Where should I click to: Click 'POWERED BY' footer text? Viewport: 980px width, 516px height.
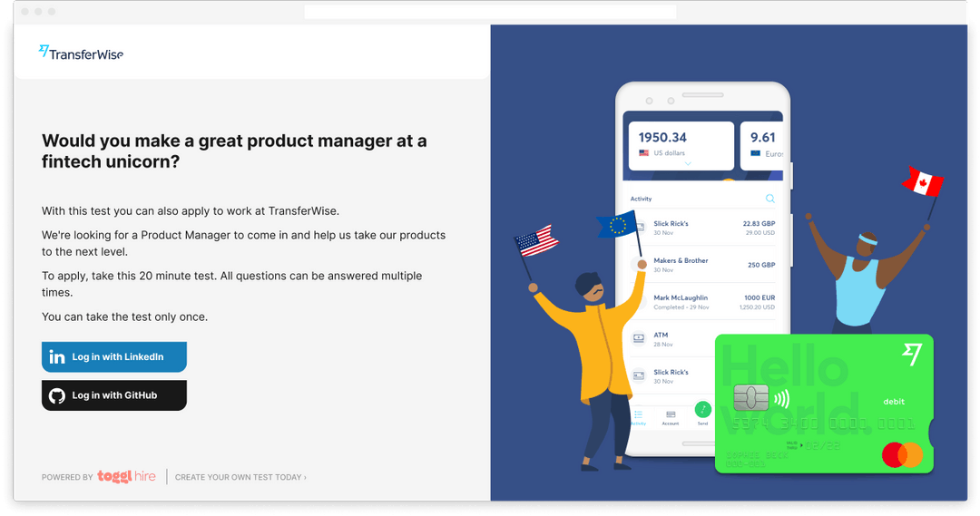point(67,477)
